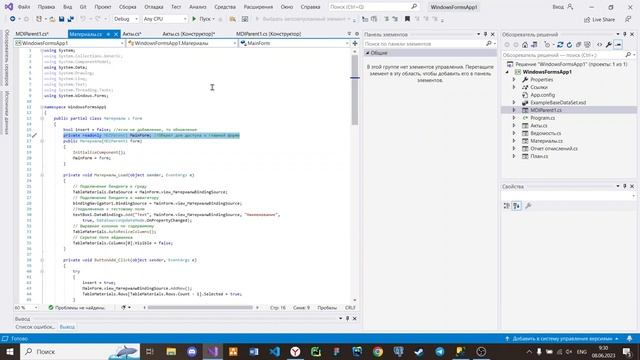Open Telegram from the taskbar
The height and width of the screenshot is (360, 640).
click(x=440, y=351)
